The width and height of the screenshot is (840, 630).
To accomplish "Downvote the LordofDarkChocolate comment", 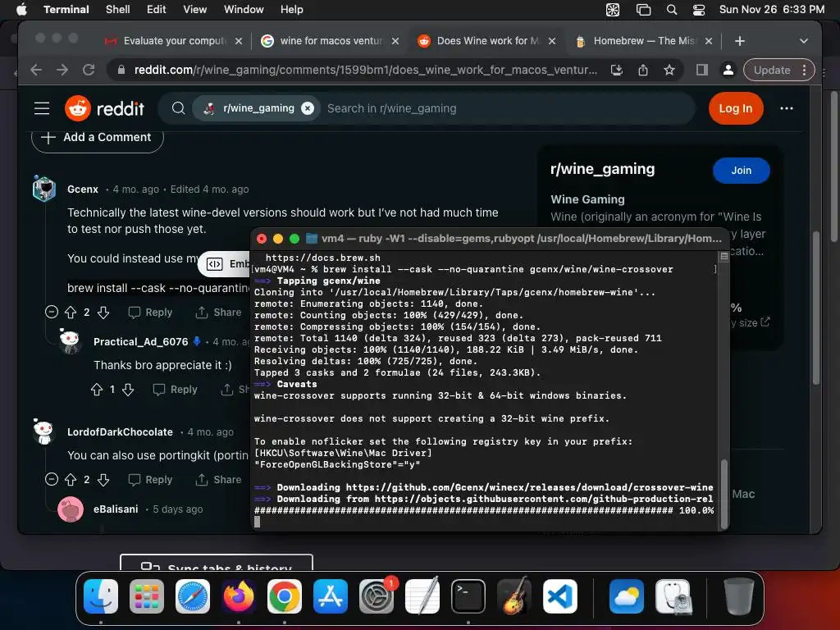I will point(103,479).
